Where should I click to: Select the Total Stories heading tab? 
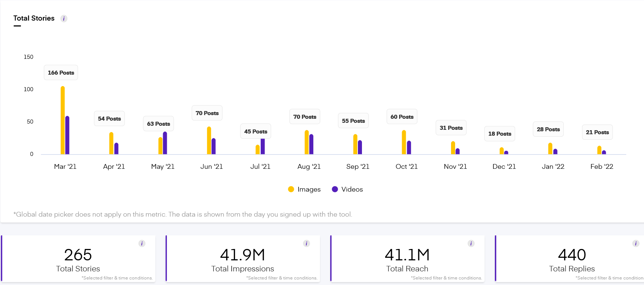click(34, 18)
